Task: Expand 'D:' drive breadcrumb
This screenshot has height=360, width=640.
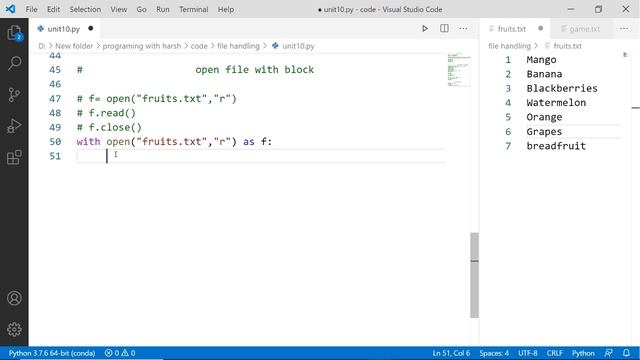Action: click(x=42, y=46)
